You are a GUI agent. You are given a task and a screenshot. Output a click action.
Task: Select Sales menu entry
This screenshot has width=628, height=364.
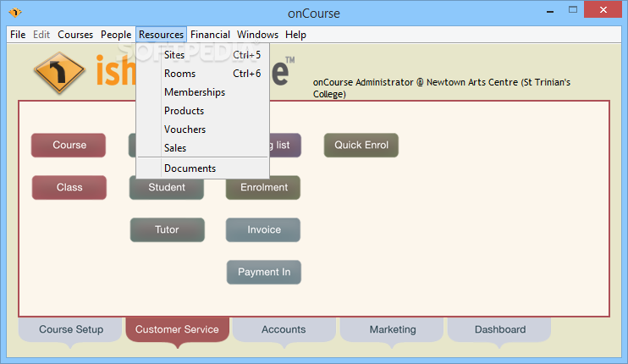click(202, 148)
